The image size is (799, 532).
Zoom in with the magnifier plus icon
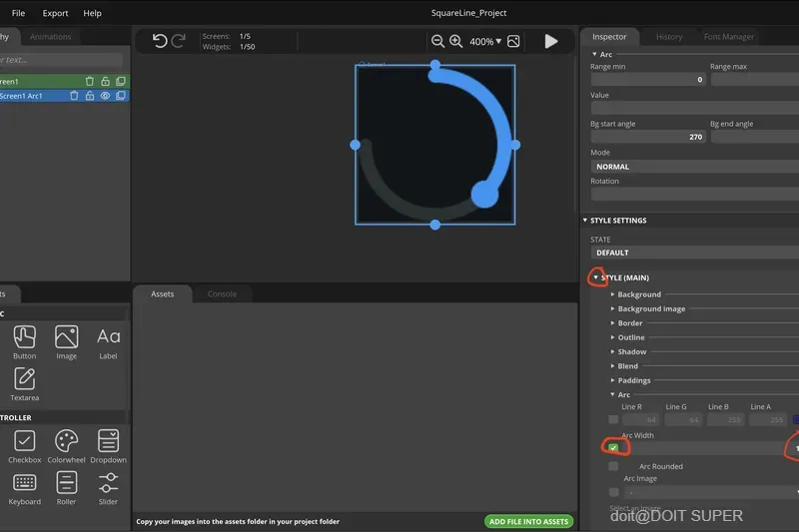coord(455,41)
